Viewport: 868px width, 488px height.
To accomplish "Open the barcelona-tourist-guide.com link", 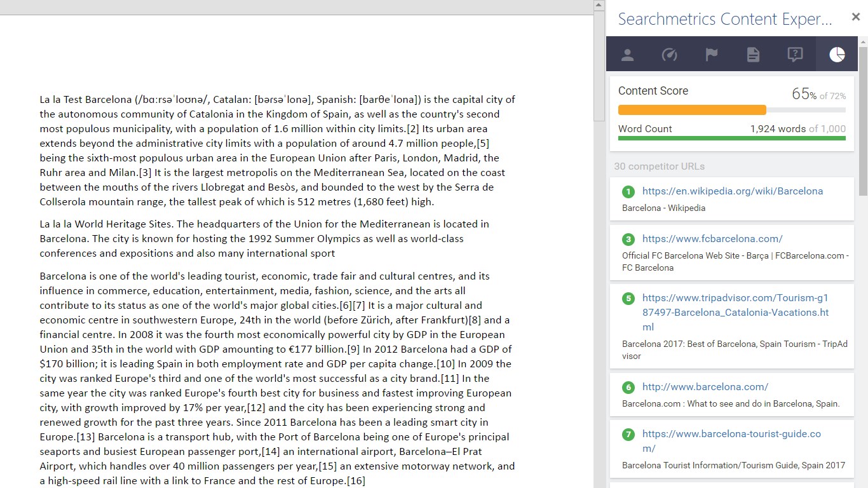I will pyautogui.click(x=732, y=441).
